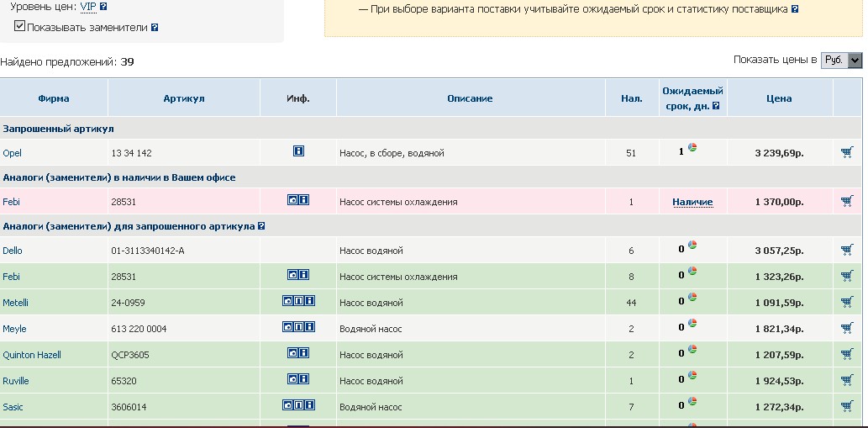This screenshot has width=868, height=428.
Task: Select the article number 13 34 142
Action: click(131, 153)
